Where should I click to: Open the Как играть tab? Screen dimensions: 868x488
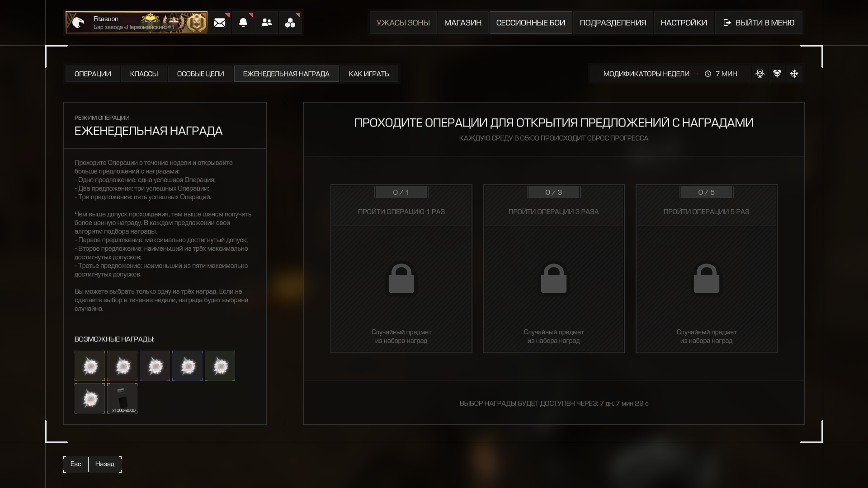pyautogui.click(x=369, y=74)
